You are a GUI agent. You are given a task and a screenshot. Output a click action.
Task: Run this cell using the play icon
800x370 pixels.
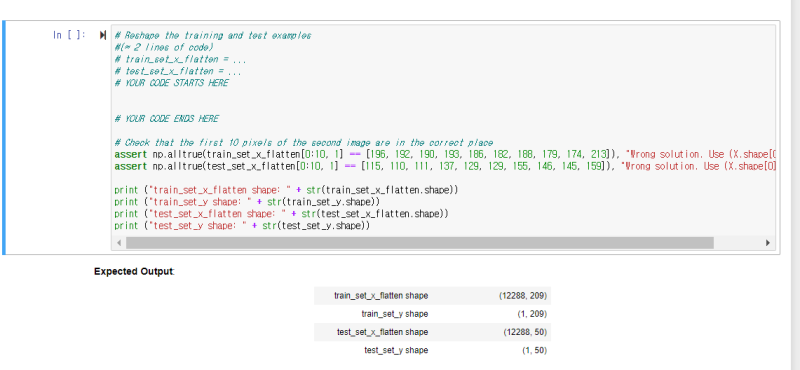103,35
